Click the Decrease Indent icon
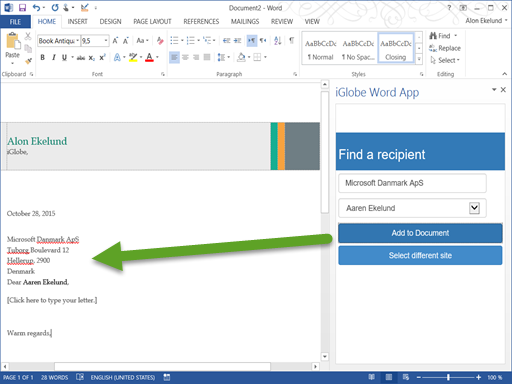 [227, 41]
